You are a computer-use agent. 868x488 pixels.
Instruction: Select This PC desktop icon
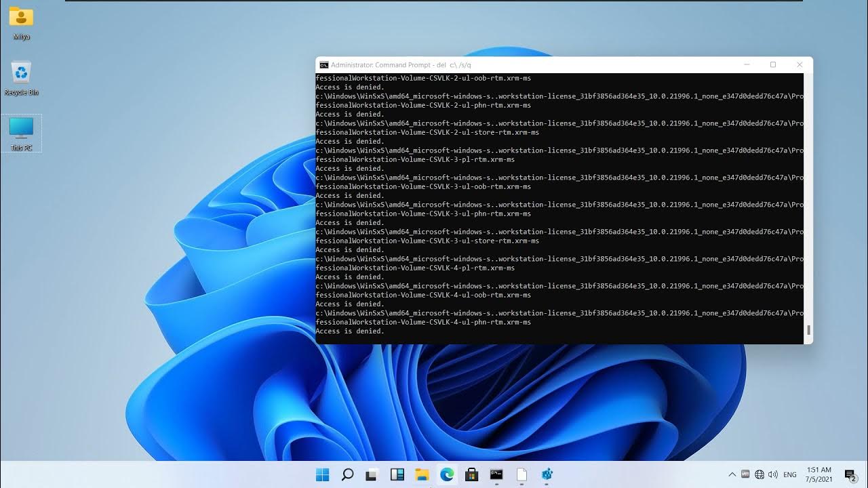(x=21, y=134)
